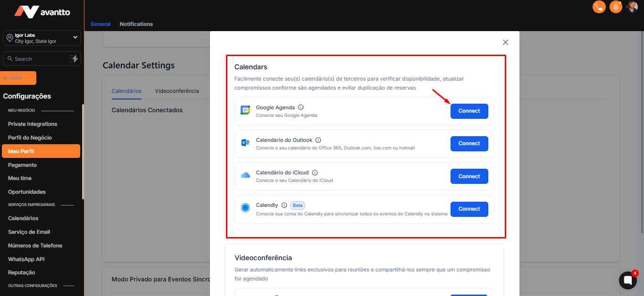Click info icon next to Calendário do iCloud
The width and height of the screenshot is (644, 296).
point(315,173)
